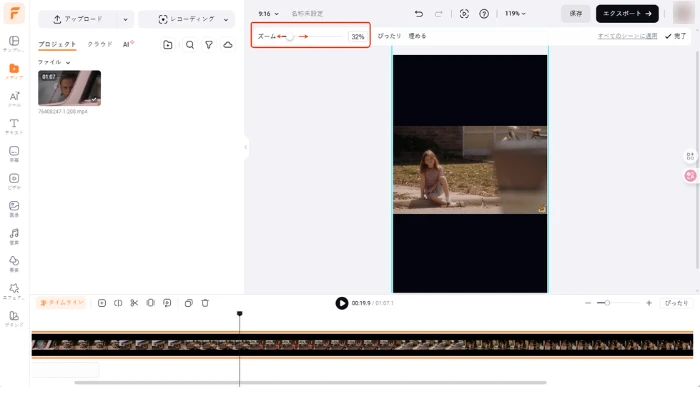The width and height of the screenshot is (700, 400).
Task: Open the 119% preview zoom dropdown
Action: click(515, 14)
